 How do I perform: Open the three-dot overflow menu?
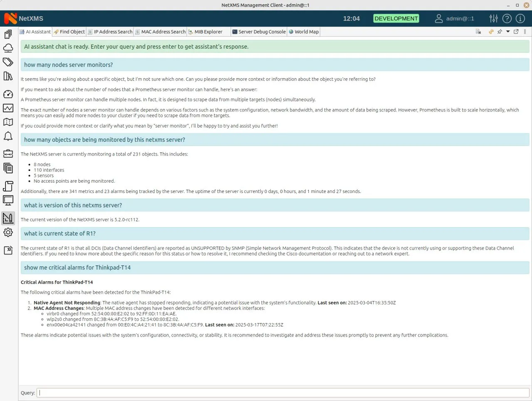coord(525,31)
